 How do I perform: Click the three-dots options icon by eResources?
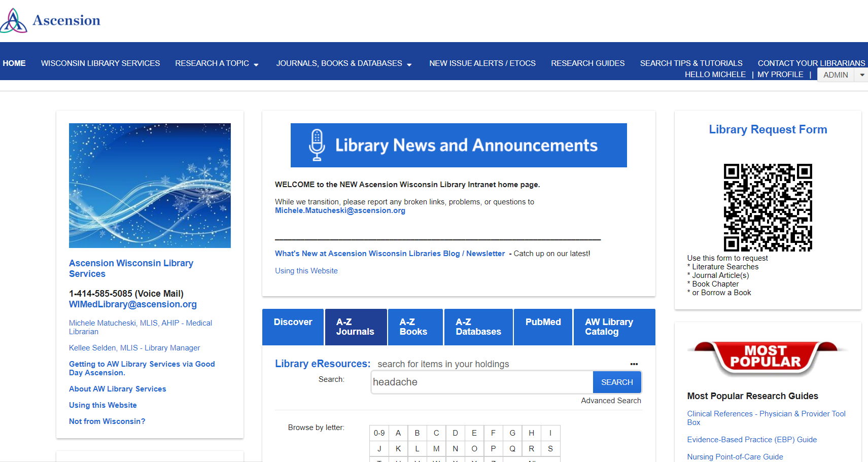(634, 364)
